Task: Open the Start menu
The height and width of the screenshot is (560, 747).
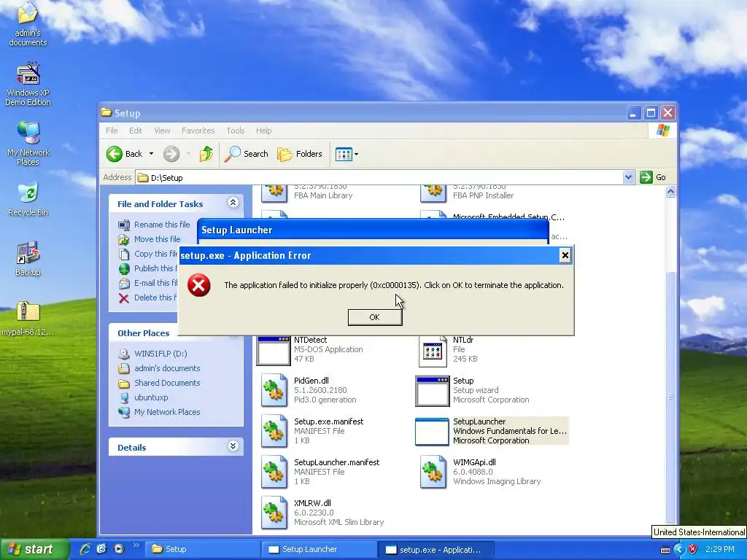Action: [x=34, y=549]
